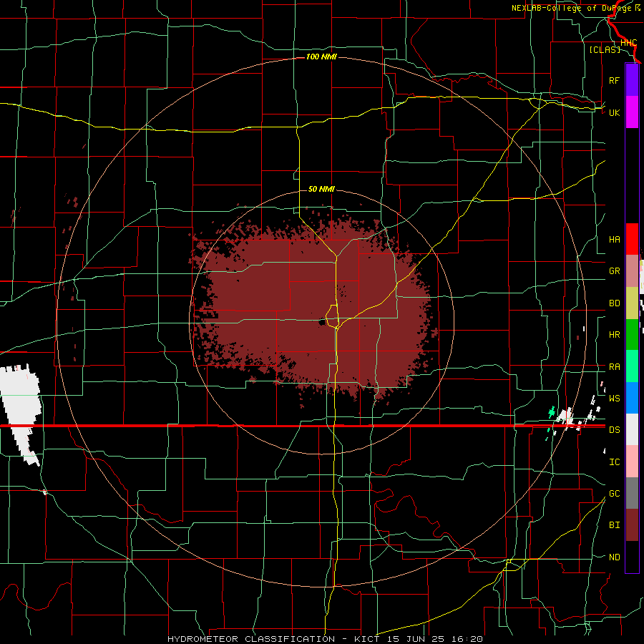Click the BD legend label
This screenshot has height=644, width=644.
[x=614, y=303]
